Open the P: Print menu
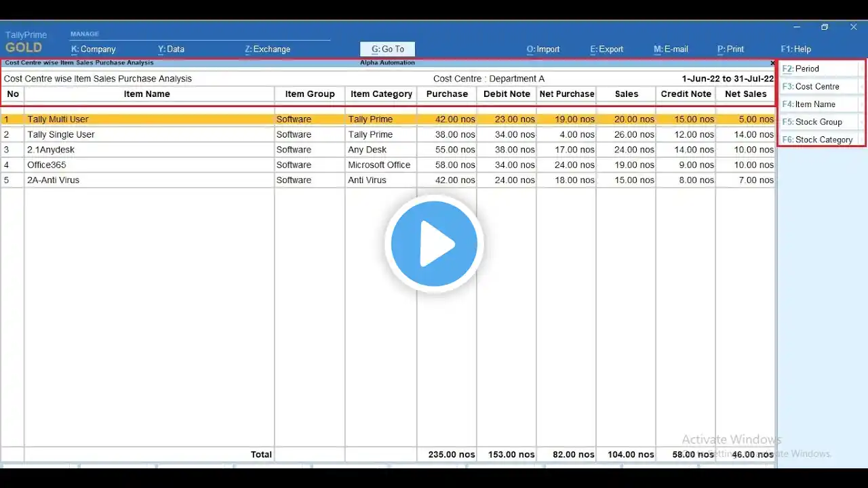The height and width of the screenshot is (488, 868). (730, 49)
